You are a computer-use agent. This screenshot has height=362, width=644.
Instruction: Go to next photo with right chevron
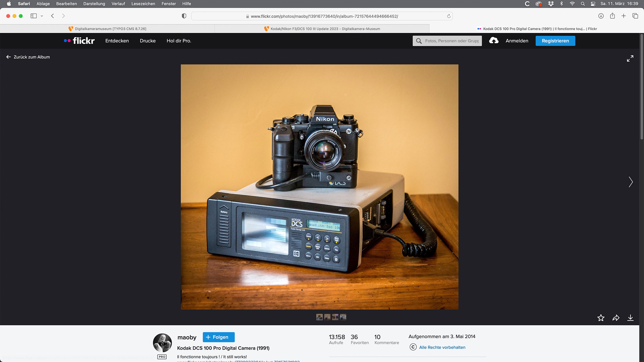[631, 182]
